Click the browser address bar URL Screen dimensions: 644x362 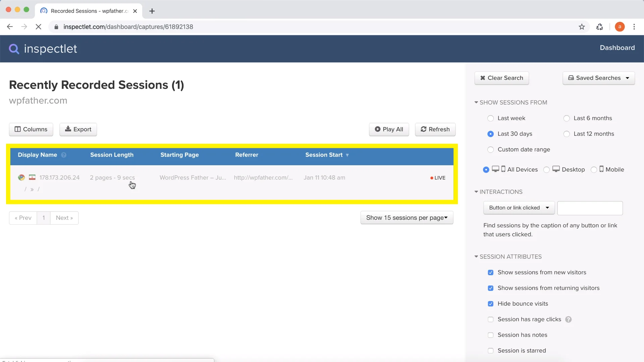(x=128, y=27)
